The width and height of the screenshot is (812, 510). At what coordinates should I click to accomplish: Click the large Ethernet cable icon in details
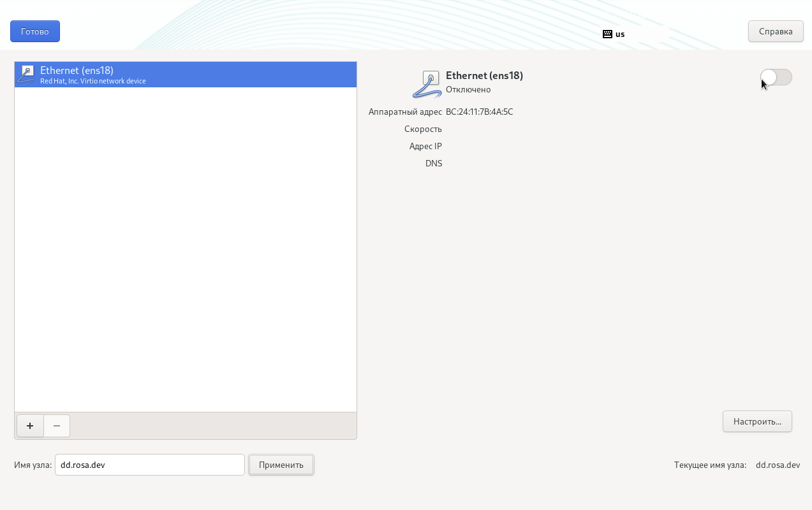click(427, 84)
